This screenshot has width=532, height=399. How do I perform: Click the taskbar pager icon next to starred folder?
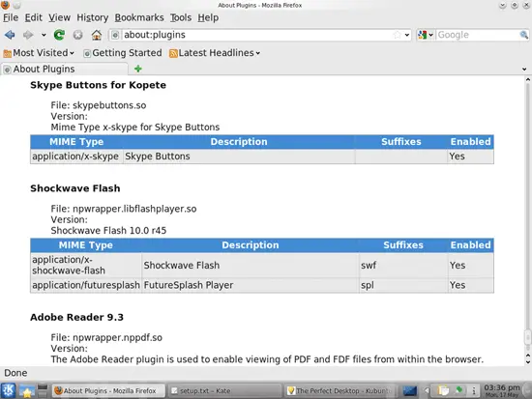point(43,391)
